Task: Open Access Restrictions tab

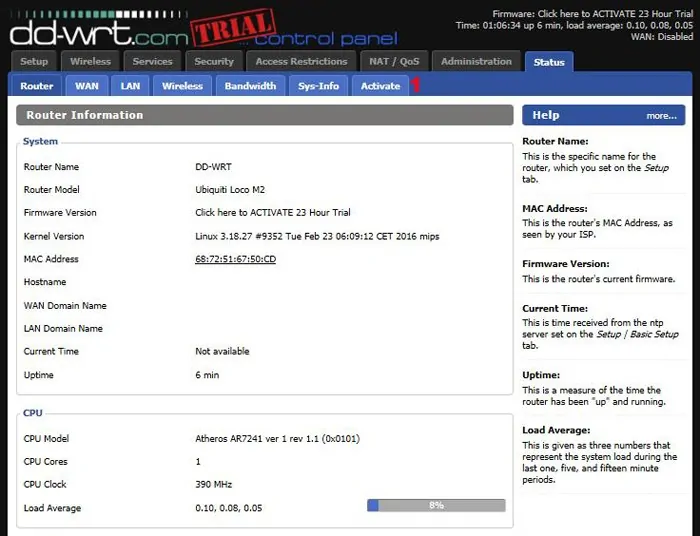Action: 301,62
